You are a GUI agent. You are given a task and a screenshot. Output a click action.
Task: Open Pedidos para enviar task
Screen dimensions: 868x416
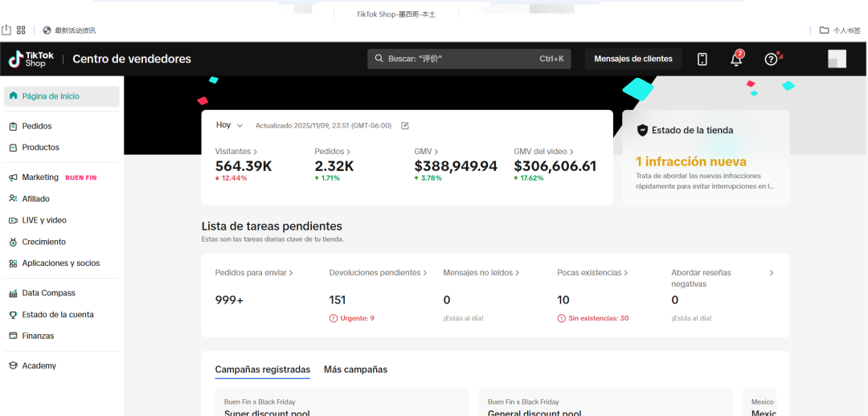click(x=254, y=273)
